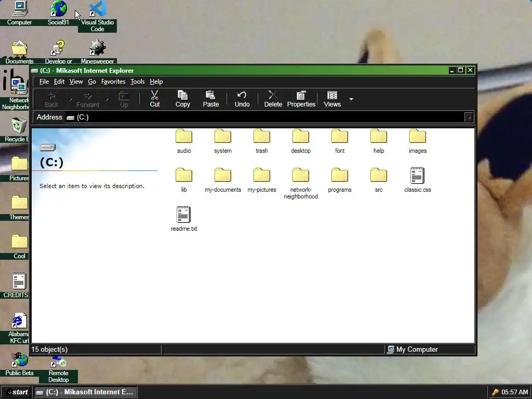Screen dimensions: 532x399
Task: Open the address bar dropdown
Action: point(469,117)
